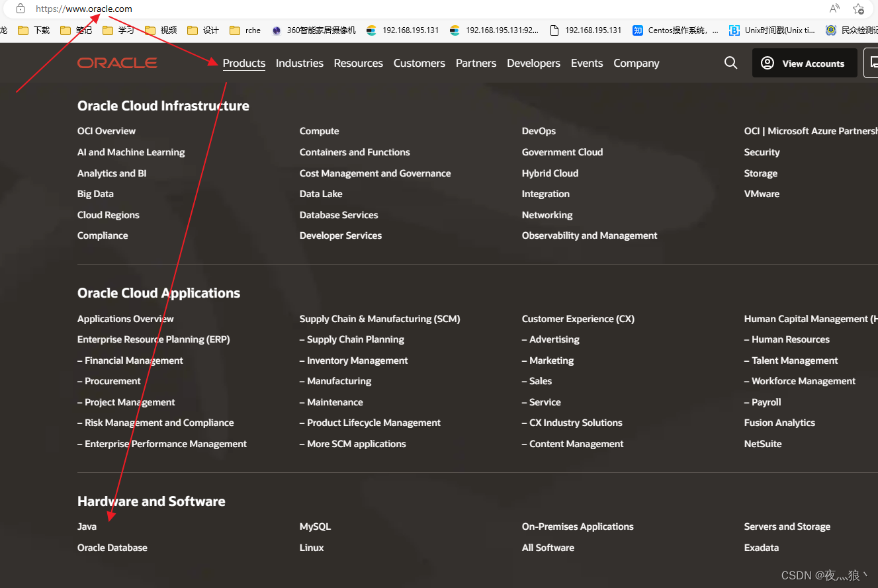The width and height of the screenshot is (878, 588).
Task: Open the 视频 bookmark folder
Action: [x=161, y=30]
